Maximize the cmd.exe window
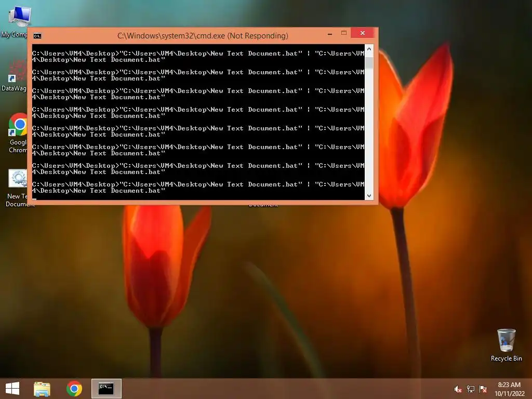Screen dimensions: 532x399 344,33
